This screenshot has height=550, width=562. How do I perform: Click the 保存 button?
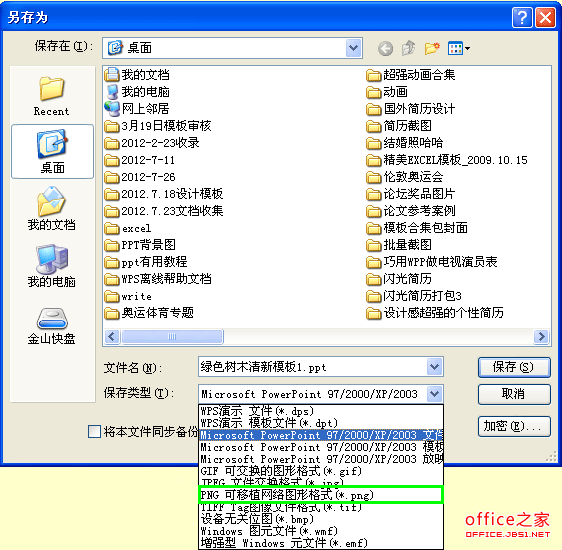(x=514, y=367)
